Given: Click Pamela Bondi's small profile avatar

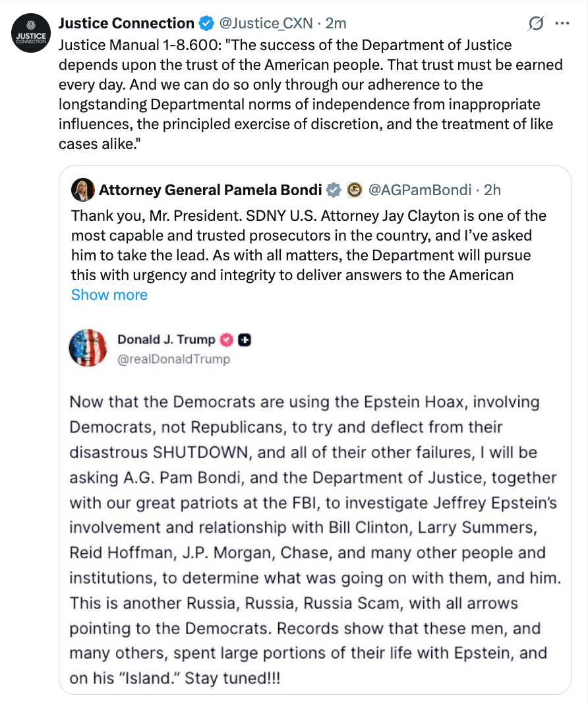Looking at the screenshot, I should tap(84, 190).
